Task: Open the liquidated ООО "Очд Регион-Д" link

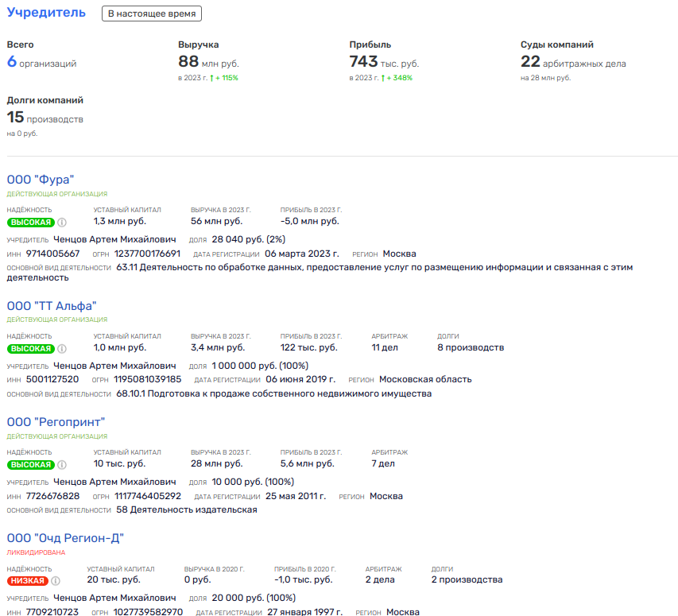Action: tap(65, 538)
